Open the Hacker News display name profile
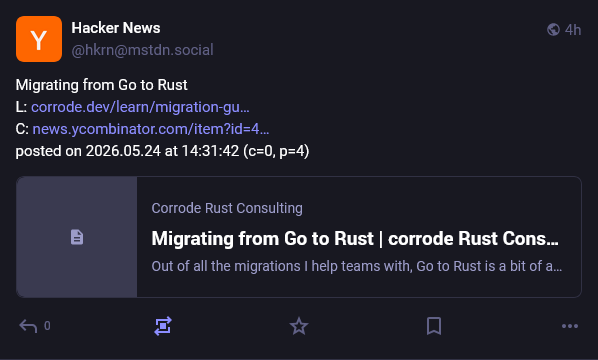Image resolution: width=598 pixels, height=360 pixels. 116,28
